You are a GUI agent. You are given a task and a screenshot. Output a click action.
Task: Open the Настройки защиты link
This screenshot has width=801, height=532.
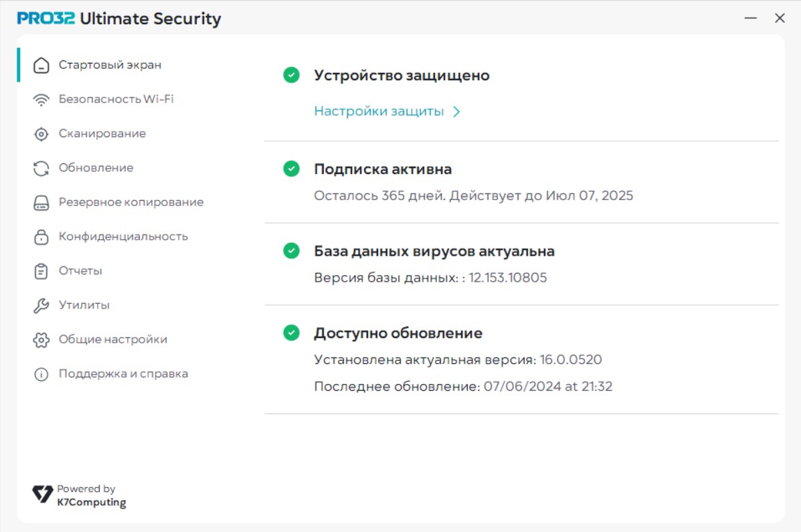[x=379, y=111]
